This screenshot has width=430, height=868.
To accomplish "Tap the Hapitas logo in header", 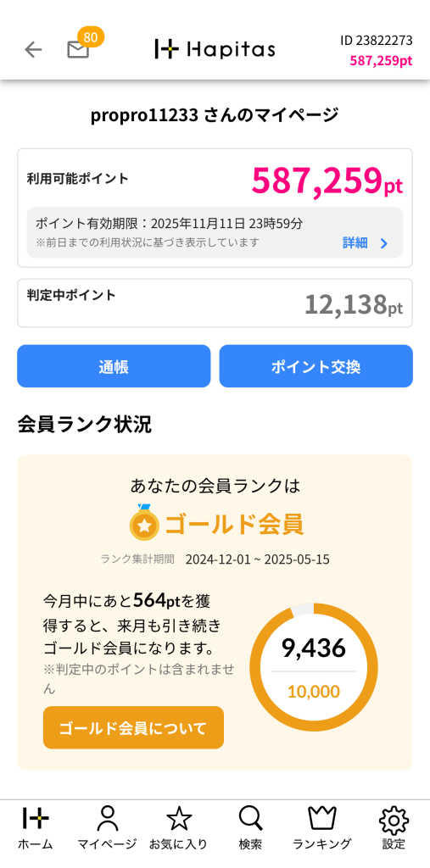I will (x=215, y=50).
